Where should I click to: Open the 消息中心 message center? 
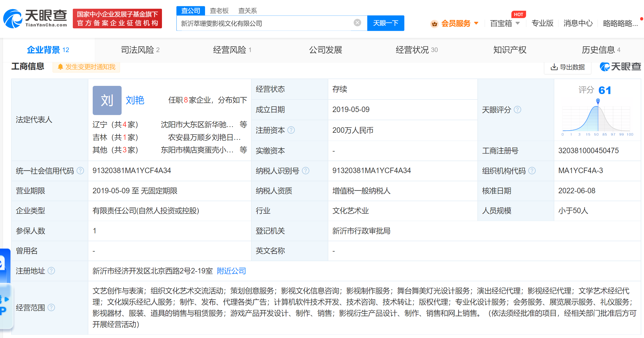[578, 23]
